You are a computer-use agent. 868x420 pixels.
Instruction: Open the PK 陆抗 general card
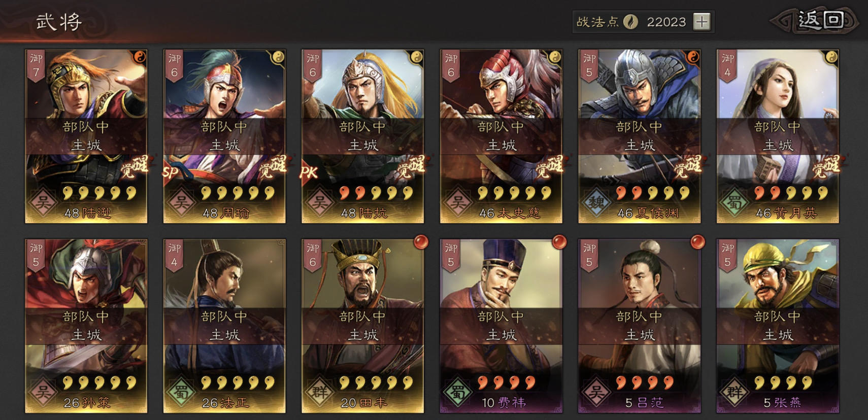[x=363, y=136]
